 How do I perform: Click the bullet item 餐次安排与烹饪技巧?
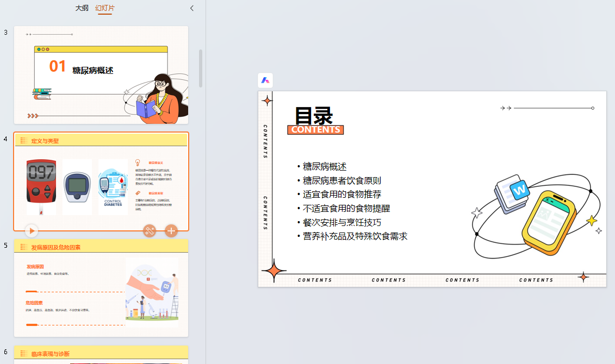341,222
